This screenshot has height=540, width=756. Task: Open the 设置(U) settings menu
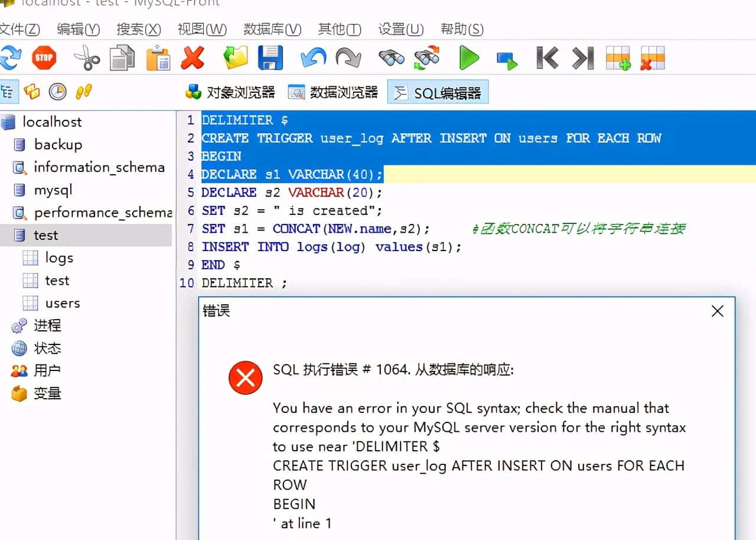coord(401,29)
